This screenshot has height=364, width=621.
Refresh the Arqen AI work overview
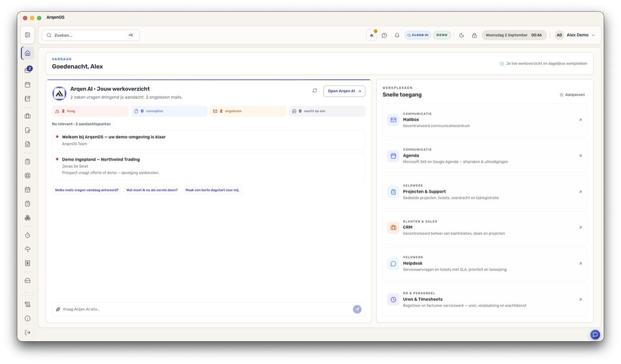pos(314,90)
